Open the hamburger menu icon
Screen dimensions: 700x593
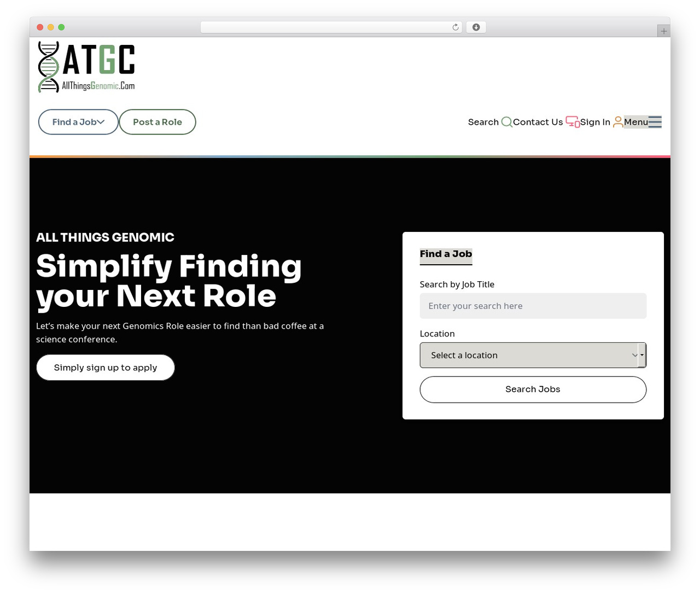click(655, 122)
